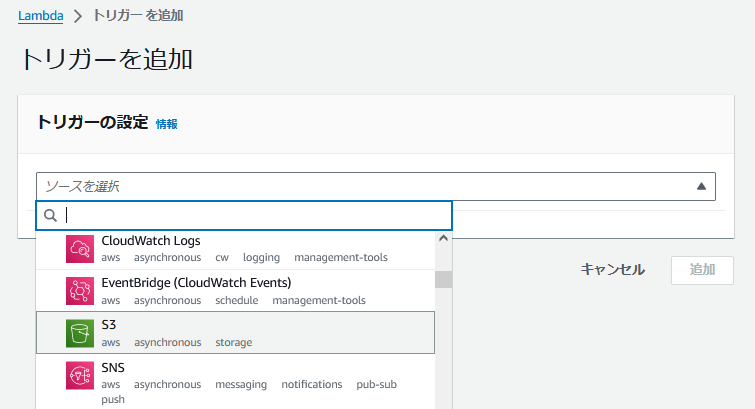This screenshot has height=409, width=755.
Task: Click the 'messaging' tag under SNS
Action: tap(241, 384)
